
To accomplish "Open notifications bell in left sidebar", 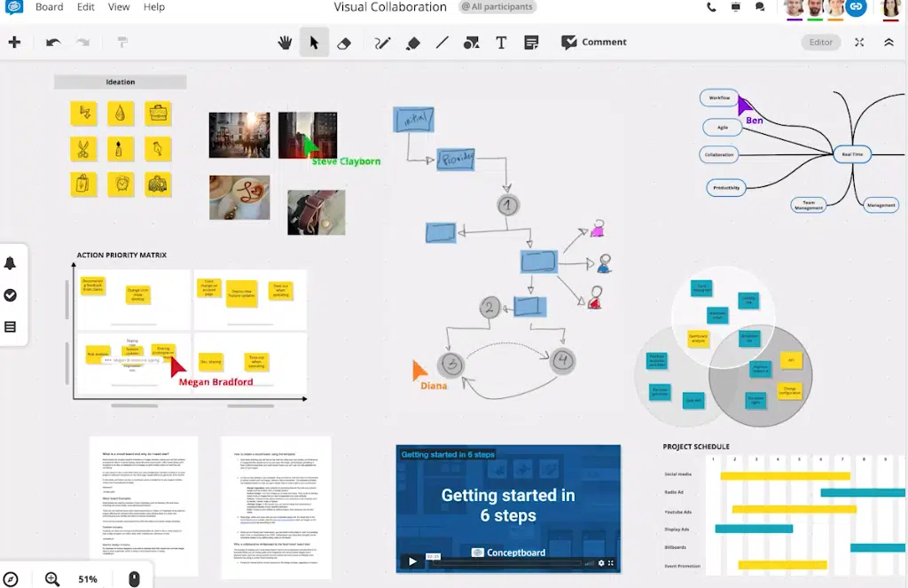I will coord(11,263).
